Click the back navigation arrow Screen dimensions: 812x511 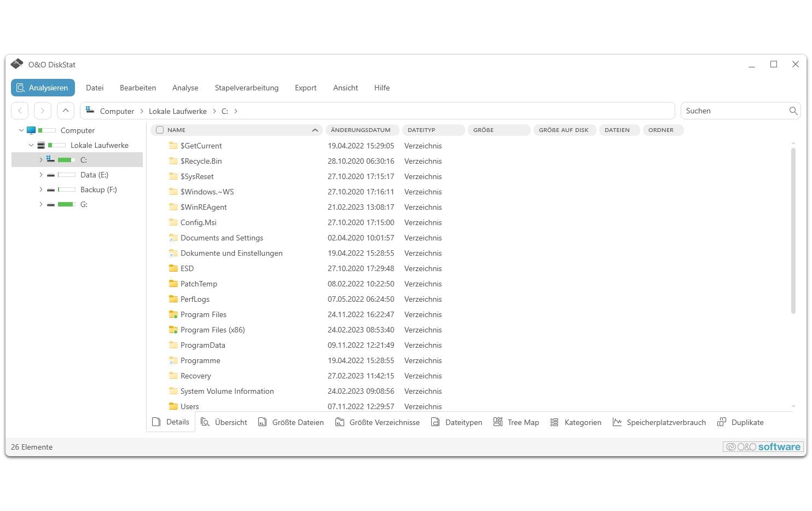tap(20, 111)
